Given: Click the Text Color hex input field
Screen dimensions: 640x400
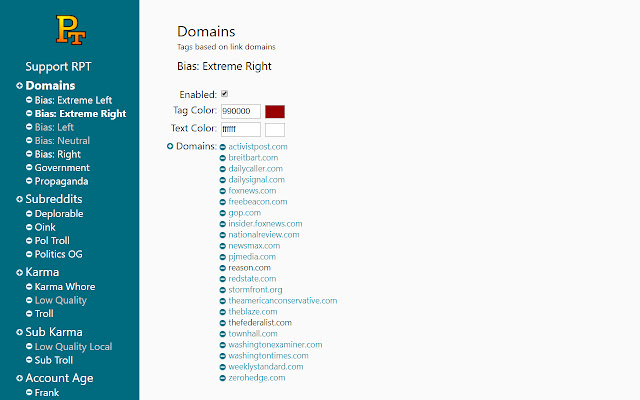Looking at the screenshot, I should click(x=241, y=129).
